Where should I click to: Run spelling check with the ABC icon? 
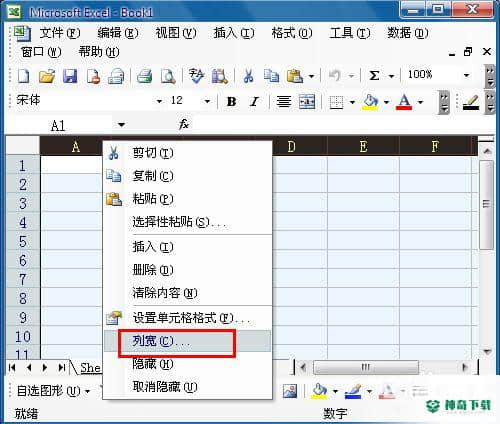pos(196,76)
